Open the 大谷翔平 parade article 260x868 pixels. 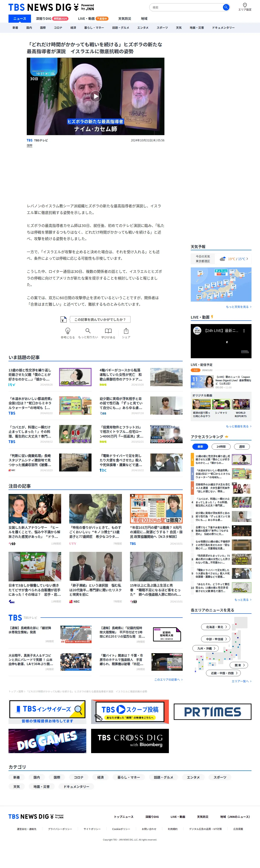[x=50, y=662]
